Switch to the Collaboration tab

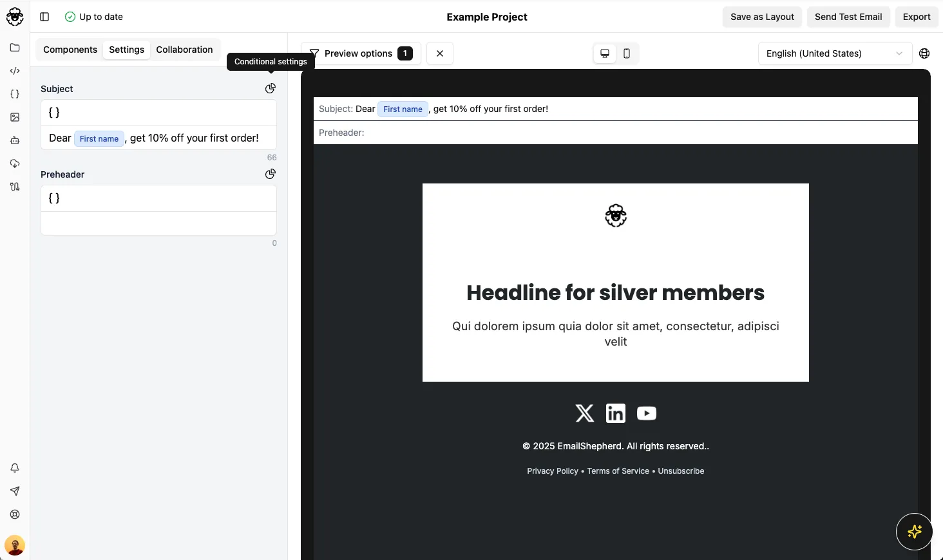click(x=184, y=50)
